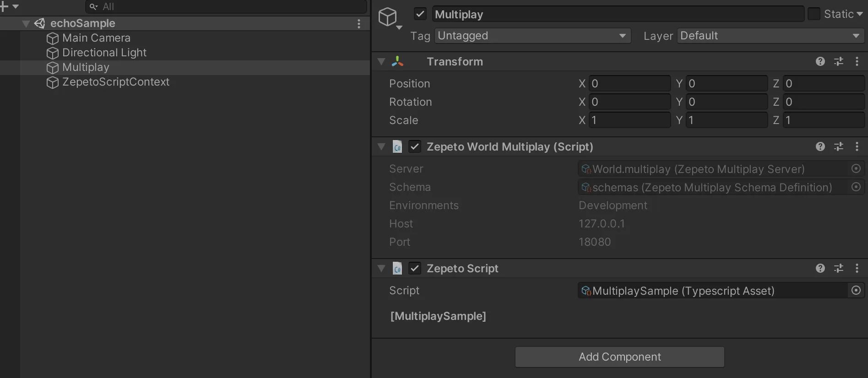Screen dimensions: 868x378
Task: Open Transform component help reference
Action: point(820,62)
